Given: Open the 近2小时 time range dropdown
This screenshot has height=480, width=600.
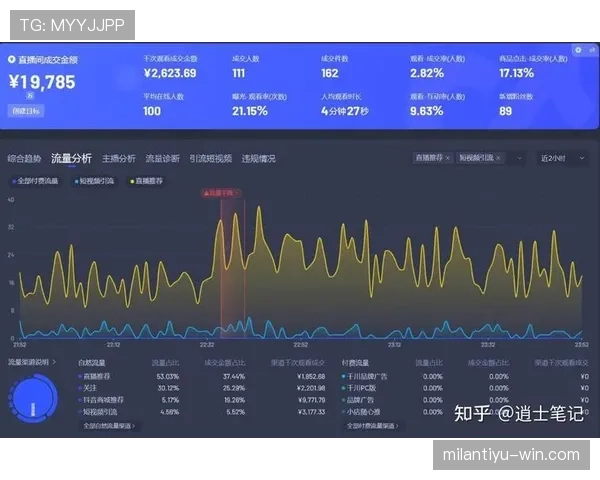Looking at the screenshot, I should click(x=562, y=158).
